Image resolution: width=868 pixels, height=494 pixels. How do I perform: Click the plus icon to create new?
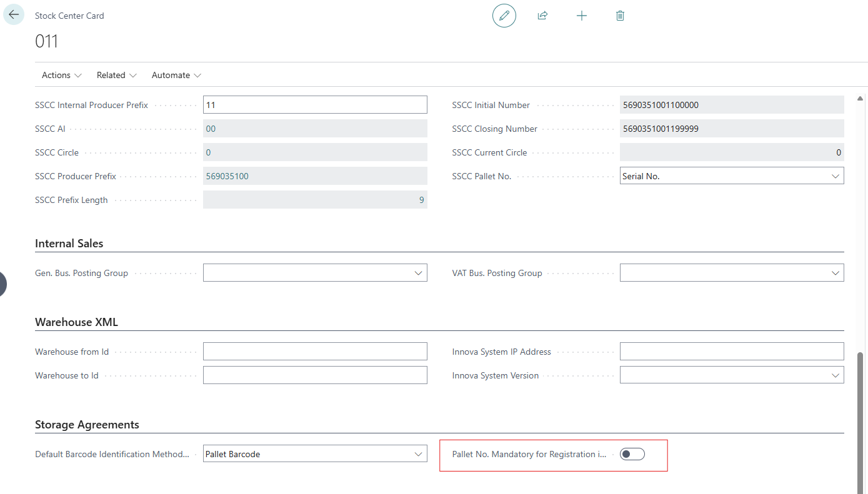point(581,16)
